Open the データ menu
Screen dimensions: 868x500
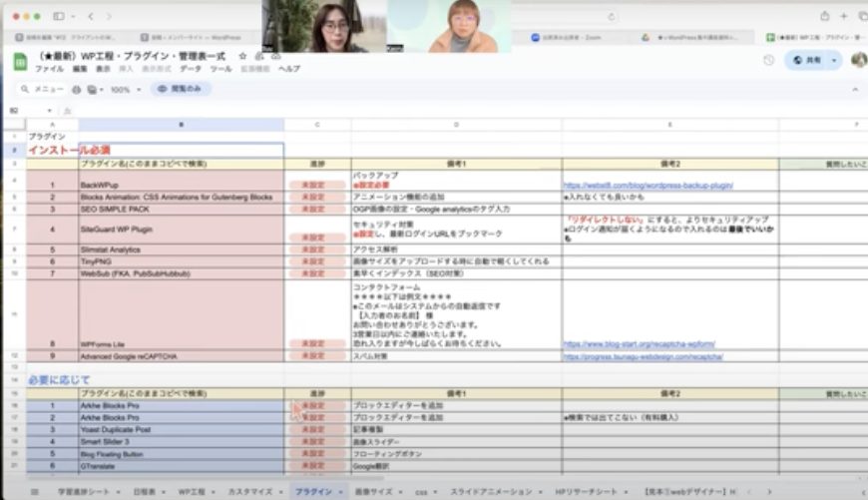[190, 70]
